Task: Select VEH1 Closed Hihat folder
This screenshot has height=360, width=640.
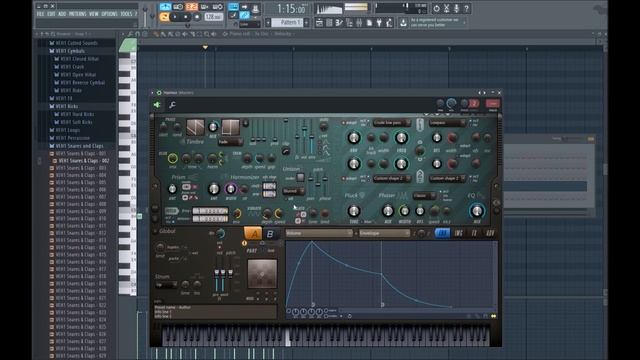Action: click(80, 59)
